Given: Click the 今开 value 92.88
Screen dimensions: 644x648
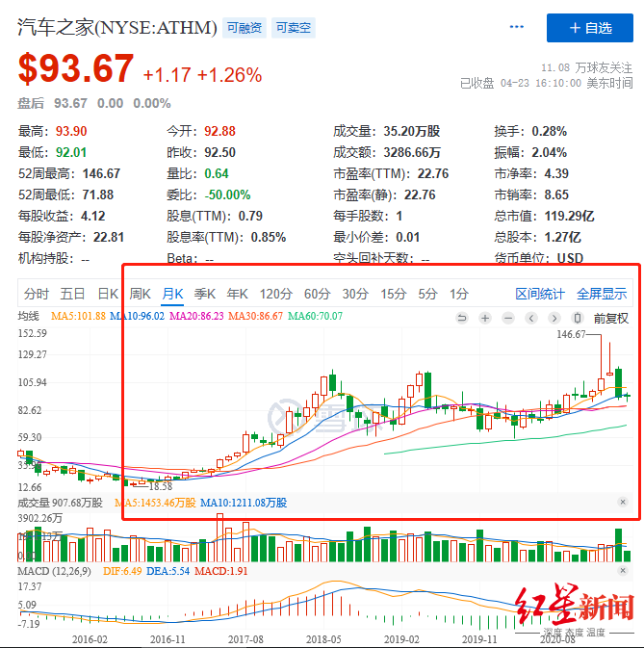Looking at the screenshot, I should (x=219, y=131).
